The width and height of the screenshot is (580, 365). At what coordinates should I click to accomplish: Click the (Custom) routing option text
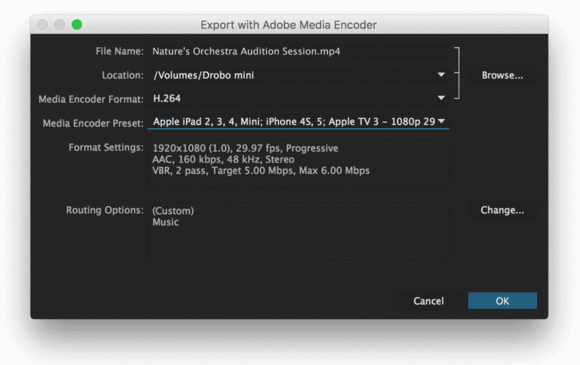click(173, 211)
